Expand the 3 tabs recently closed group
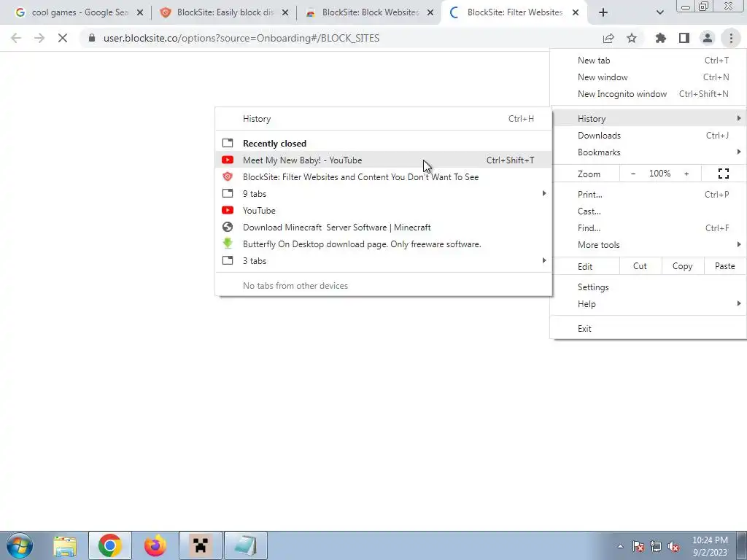 click(x=384, y=261)
